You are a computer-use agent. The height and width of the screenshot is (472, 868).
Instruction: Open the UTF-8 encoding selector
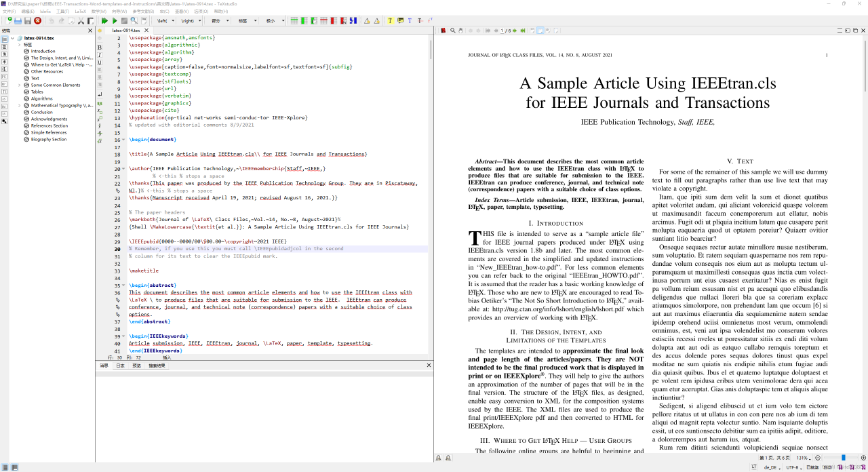[x=793, y=467]
